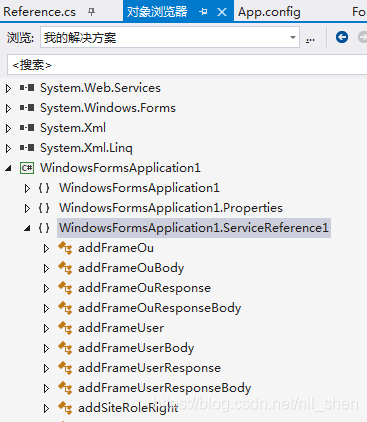
Task: Click the System.Web.Services assembly icon
Action: coord(27,88)
